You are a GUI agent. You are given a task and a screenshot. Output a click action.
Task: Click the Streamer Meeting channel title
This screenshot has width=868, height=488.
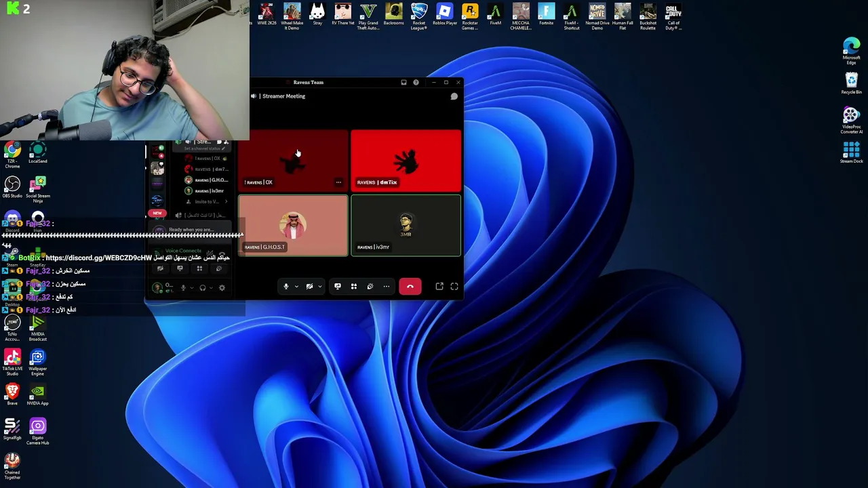[283, 96]
